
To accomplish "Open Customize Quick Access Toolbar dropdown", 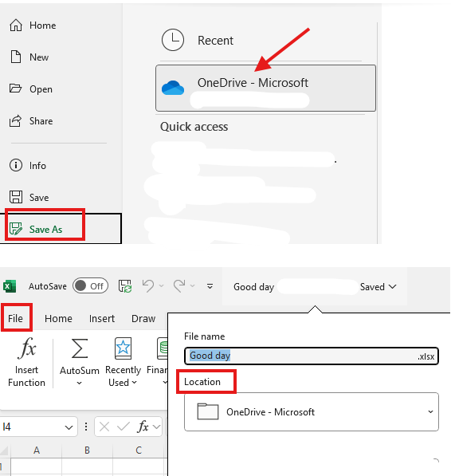I will [x=210, y=286].
